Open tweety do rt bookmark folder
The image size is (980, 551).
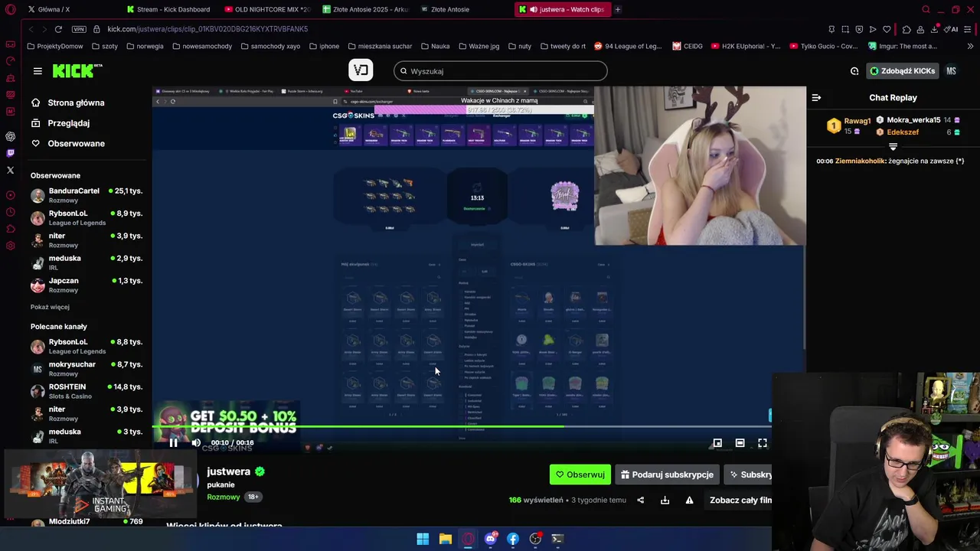pyautogui.click(x=563, y=46)
